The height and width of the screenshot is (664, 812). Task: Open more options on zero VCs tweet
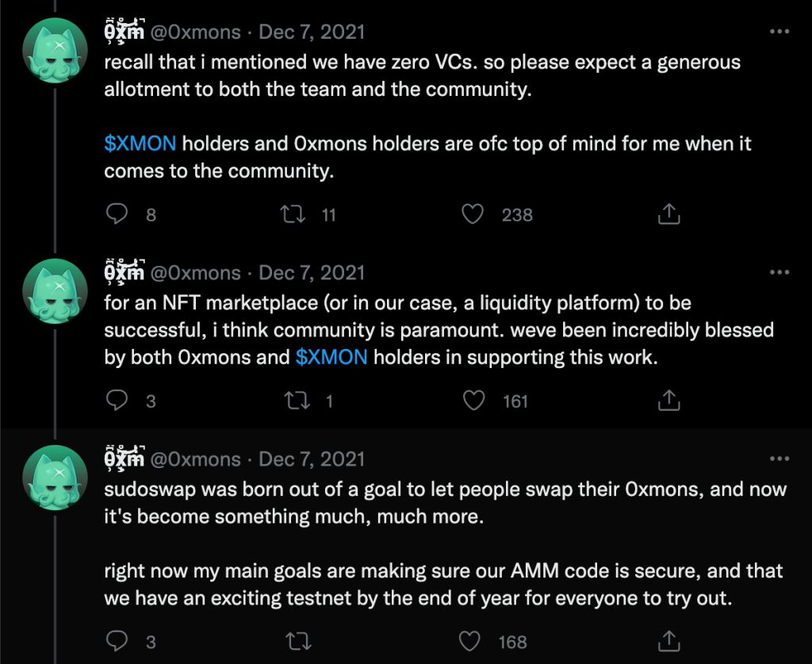(780, 32)
